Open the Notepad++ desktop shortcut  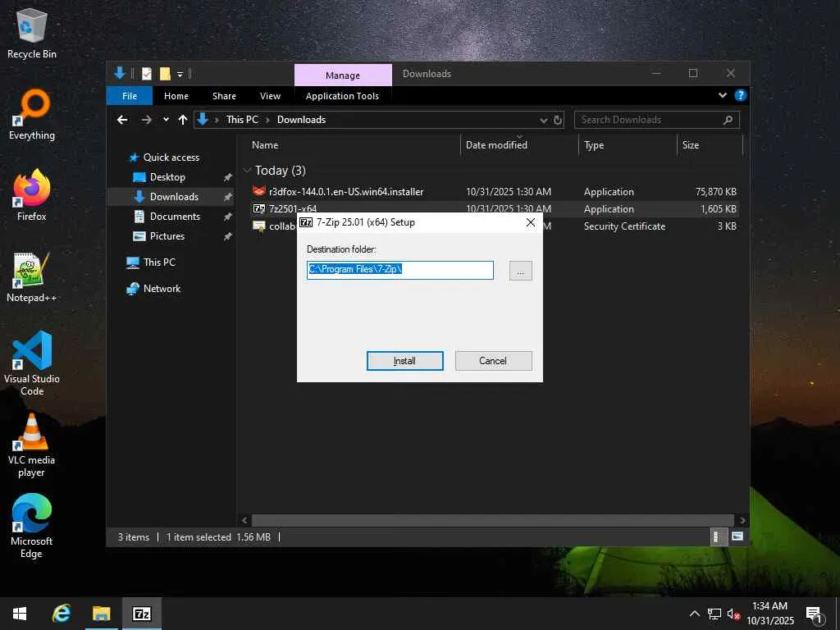click(32, 277)
